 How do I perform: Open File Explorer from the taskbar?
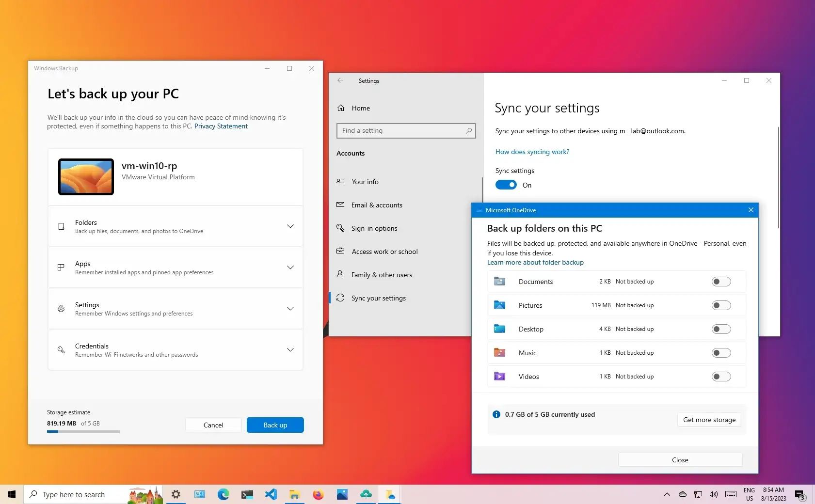coord(294,494)
